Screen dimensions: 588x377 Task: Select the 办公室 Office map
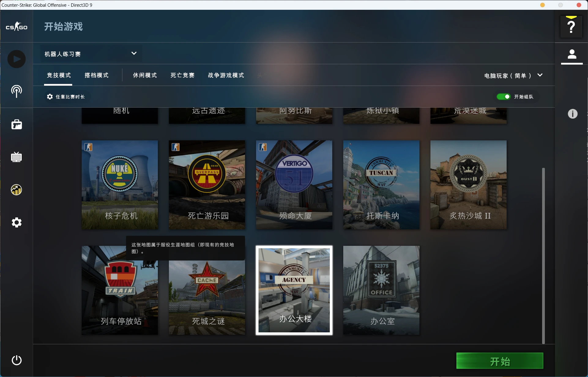(381, 290)
